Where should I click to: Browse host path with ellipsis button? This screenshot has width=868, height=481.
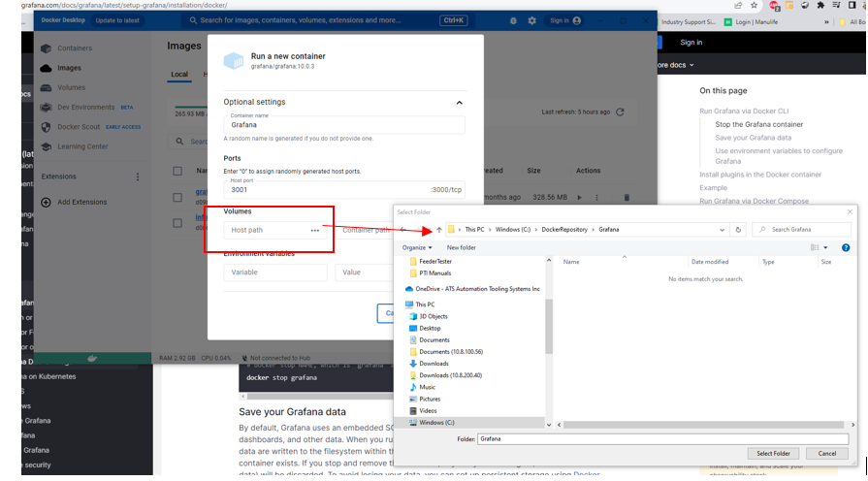[315, 230]
